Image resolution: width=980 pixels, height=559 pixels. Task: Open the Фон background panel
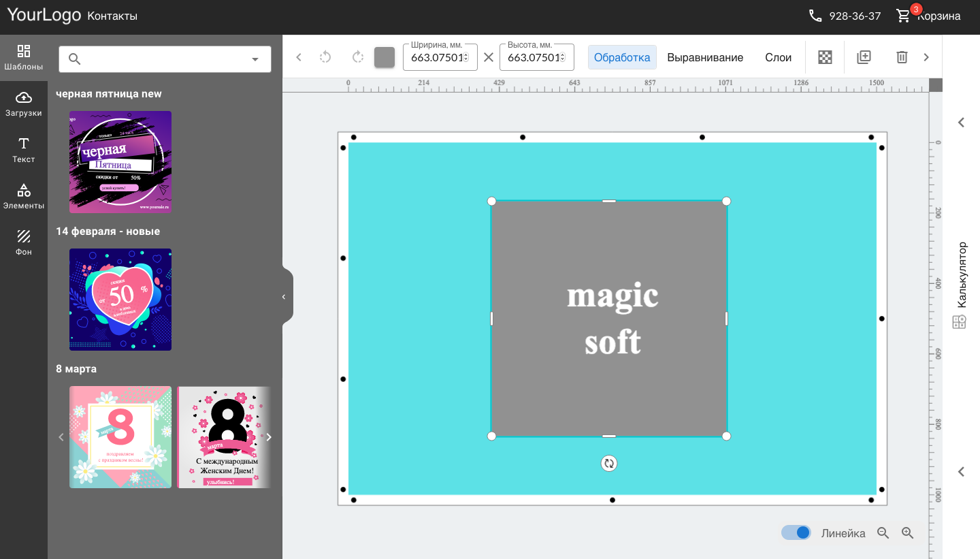pos(24,243)
